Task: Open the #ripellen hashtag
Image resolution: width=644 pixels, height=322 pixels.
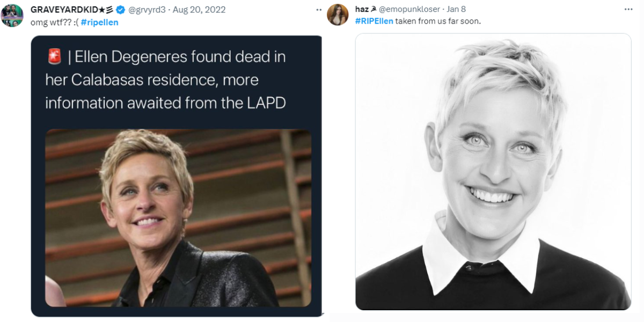Action: (99, 22)
